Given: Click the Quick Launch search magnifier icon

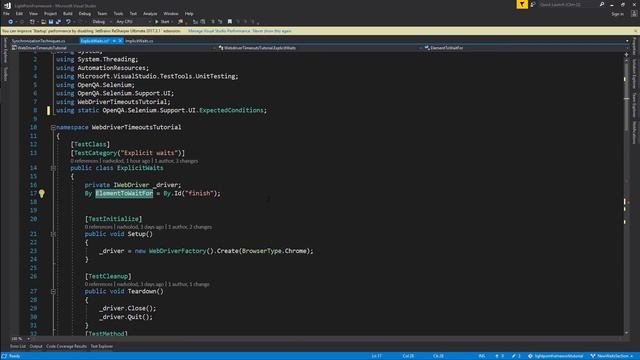Looking at the screenshot, I should point(602,4).
